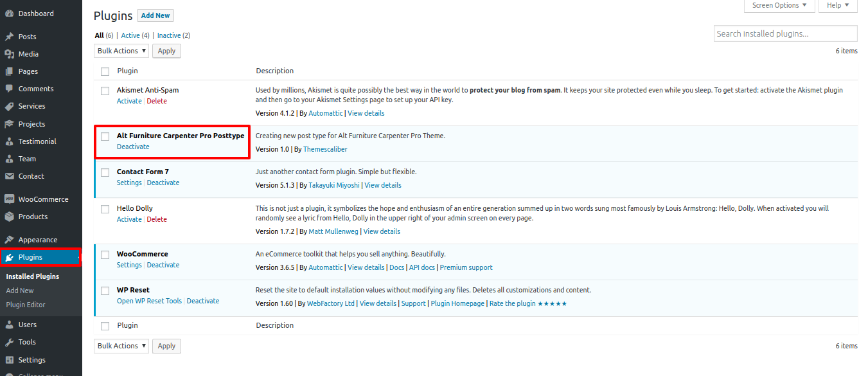Open WooCommerce Premium support link
This screenshot has height=376, width=868.
[x=466, y=267]
